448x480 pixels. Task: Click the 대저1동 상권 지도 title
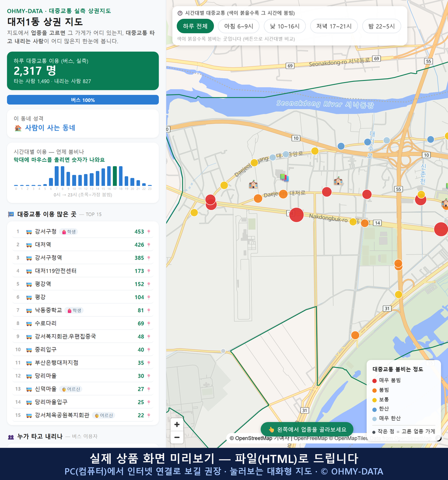[45, 22]
